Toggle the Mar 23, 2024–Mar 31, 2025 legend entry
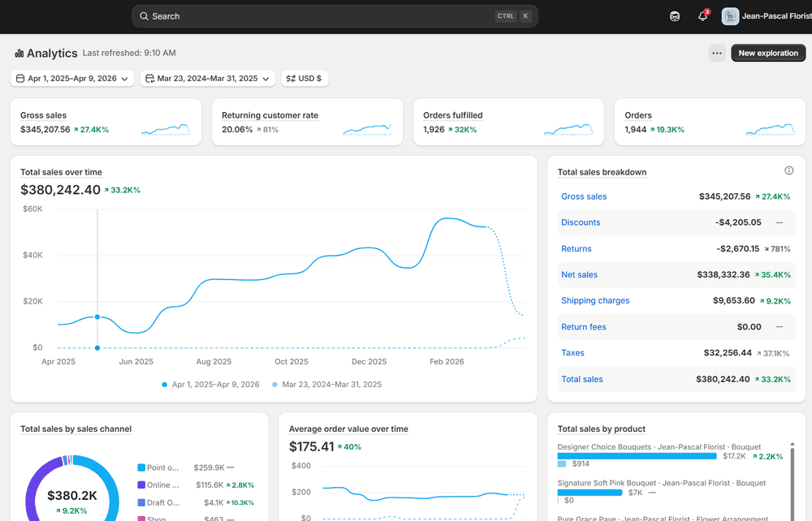Viewport: 812px width, 521px height. 328,384
